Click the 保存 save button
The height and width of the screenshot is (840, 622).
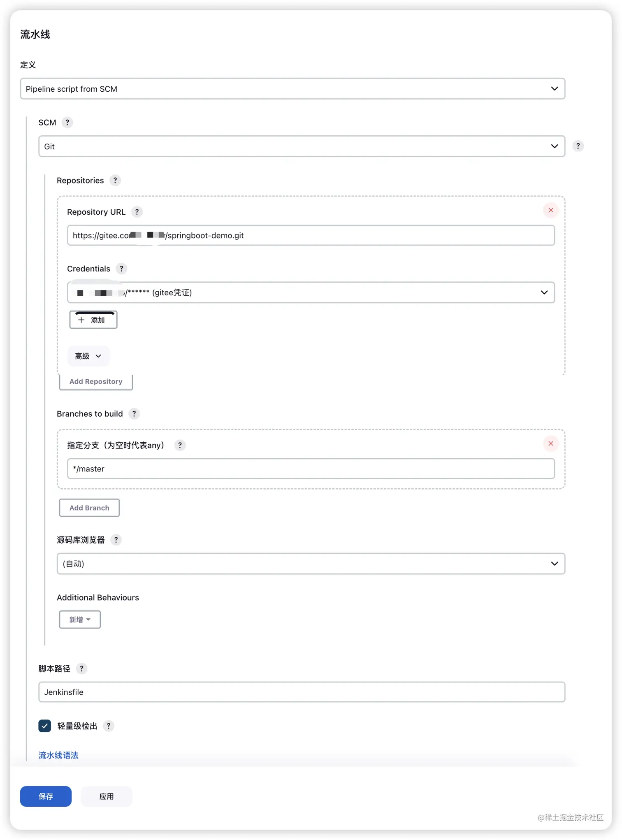pos(46,796)
